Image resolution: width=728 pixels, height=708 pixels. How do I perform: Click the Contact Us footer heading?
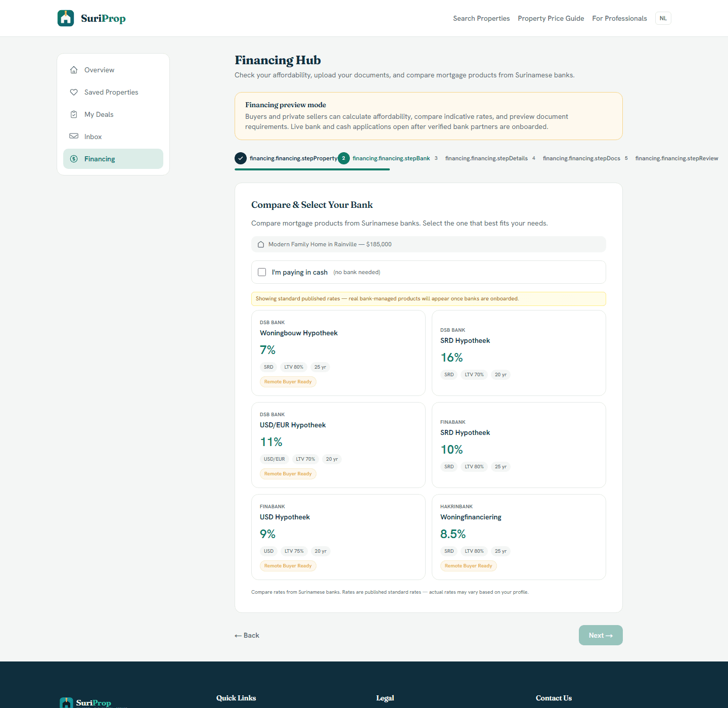554,698
